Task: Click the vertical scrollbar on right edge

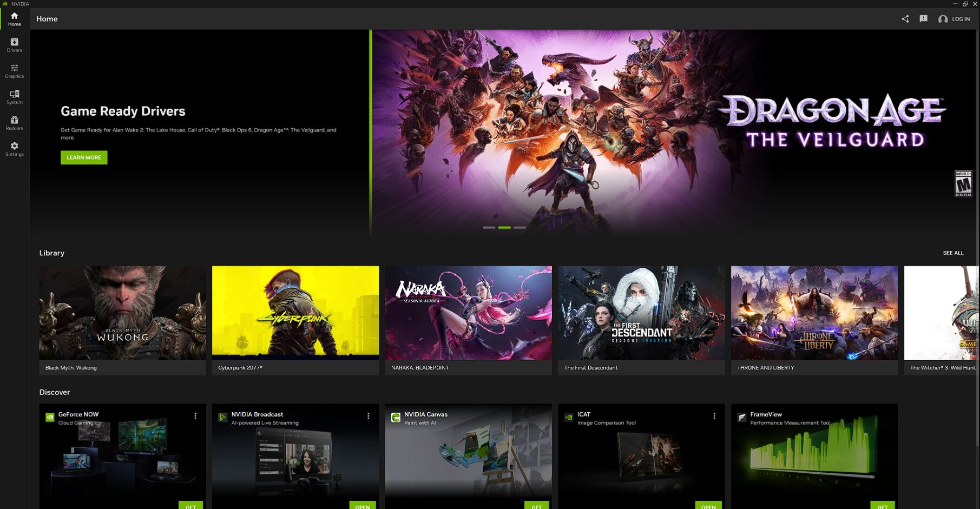Action: click(x=978, y=238)
